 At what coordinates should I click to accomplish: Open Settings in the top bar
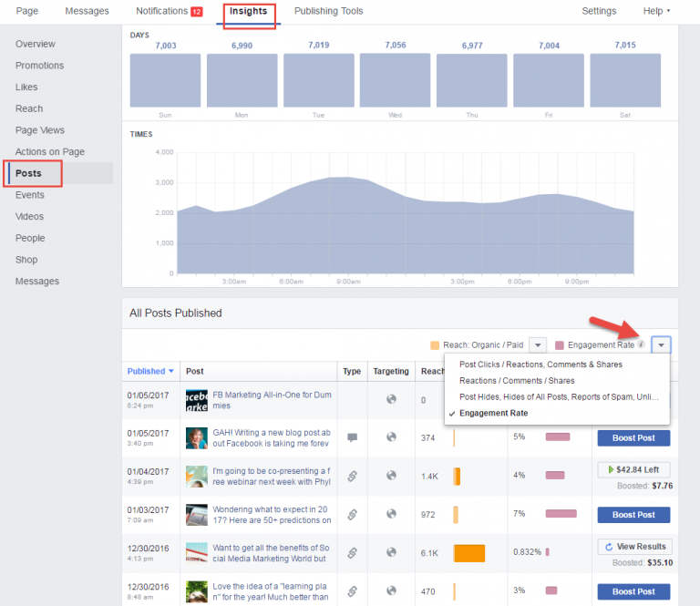pyautogui.click(x=599, y=11)
